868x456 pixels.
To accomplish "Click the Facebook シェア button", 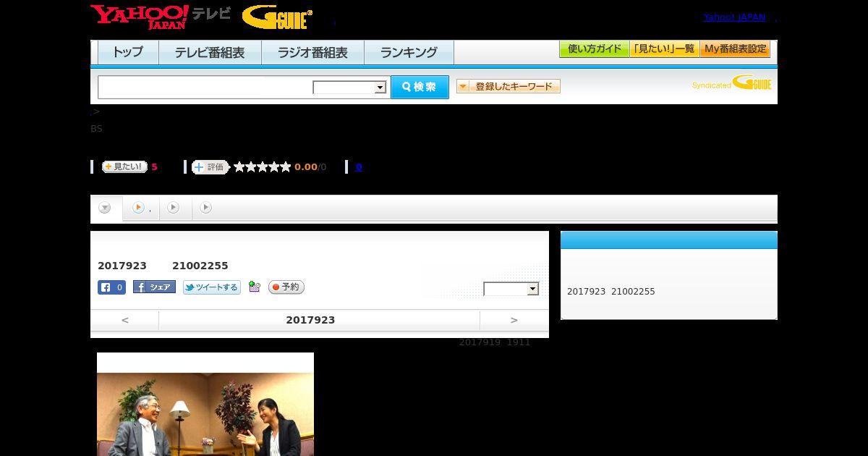I will click(x=154, y=287).
